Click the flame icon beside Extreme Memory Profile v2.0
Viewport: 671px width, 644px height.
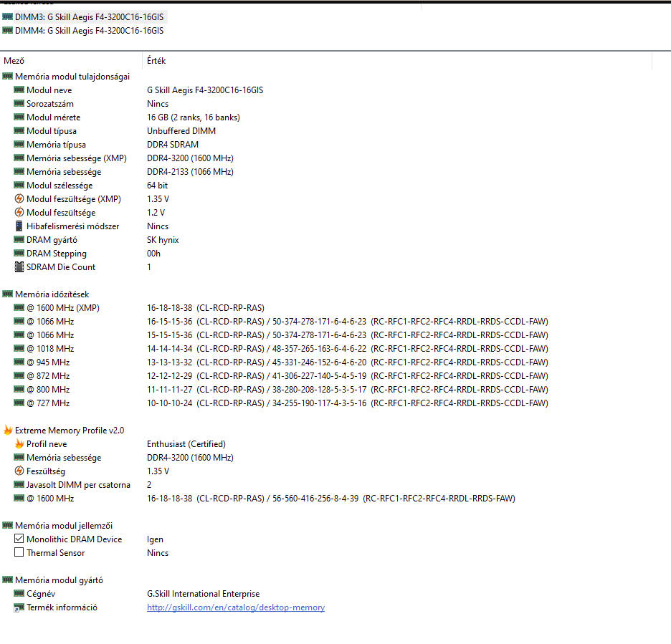click(8, 431)
